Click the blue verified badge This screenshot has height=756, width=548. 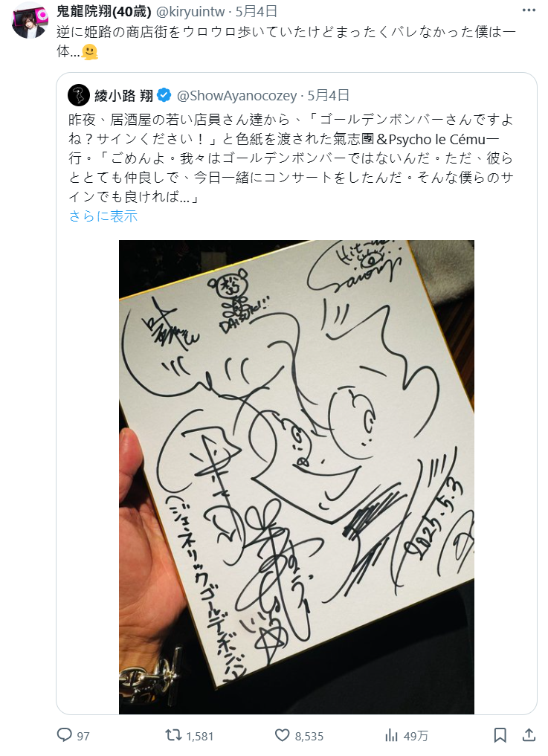tap(164, 95)
